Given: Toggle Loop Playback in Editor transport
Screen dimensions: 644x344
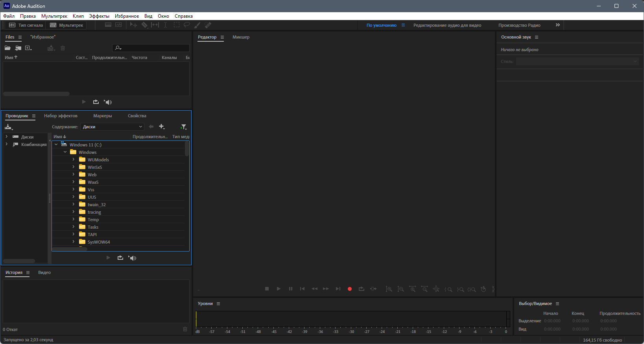Looking at the screenshot, I should [361, 289].
